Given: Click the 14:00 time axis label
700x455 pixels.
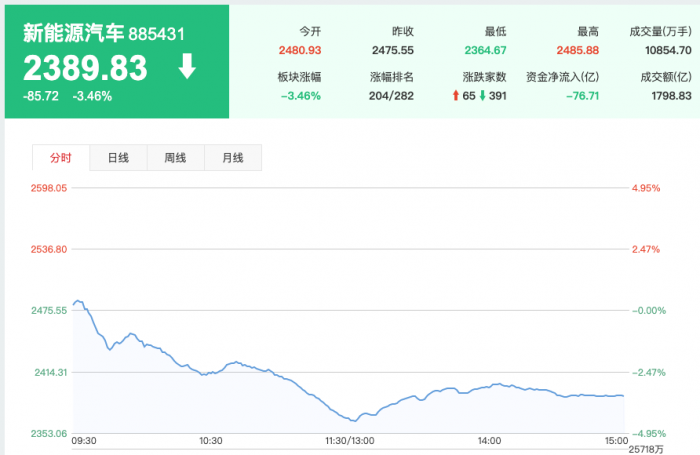Looking at the screenshot, I should point(489,440).
